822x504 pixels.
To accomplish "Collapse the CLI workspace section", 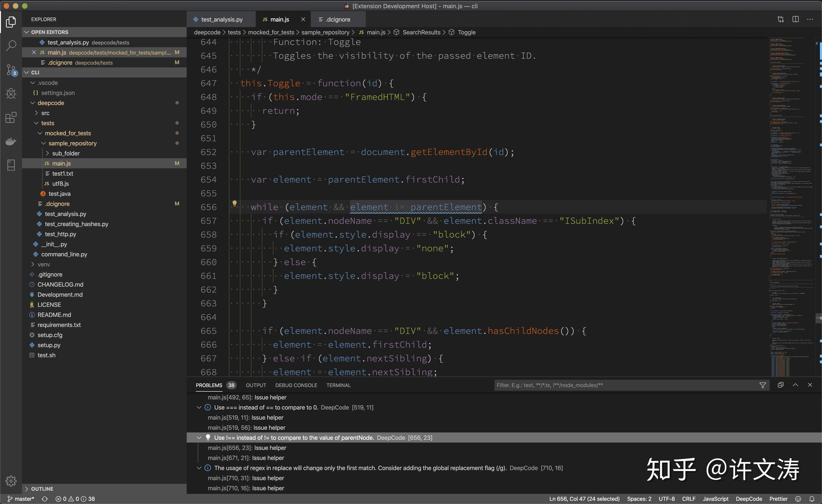I will coord(27,72).
